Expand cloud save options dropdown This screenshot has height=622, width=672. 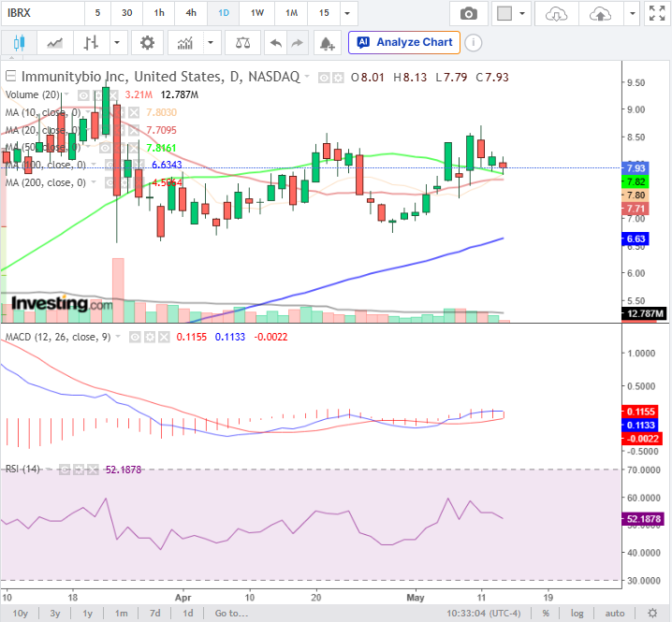point(632,14)
